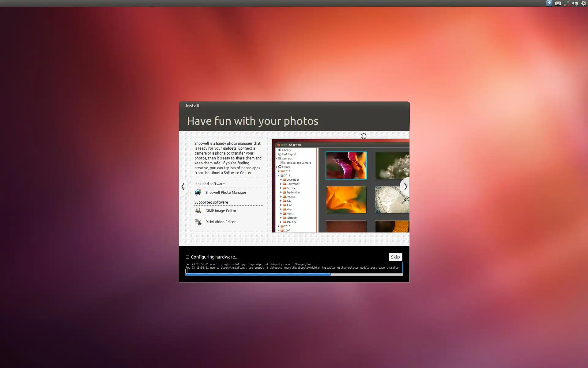Open the sound volume indicator
The height and width of the screenshot is (368, 588).
click(575, 3)
